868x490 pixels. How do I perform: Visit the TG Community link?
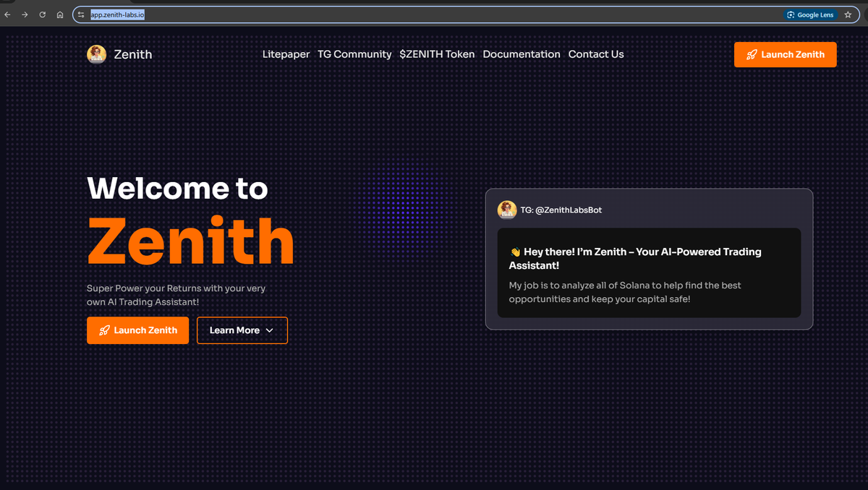coord(354,54)
